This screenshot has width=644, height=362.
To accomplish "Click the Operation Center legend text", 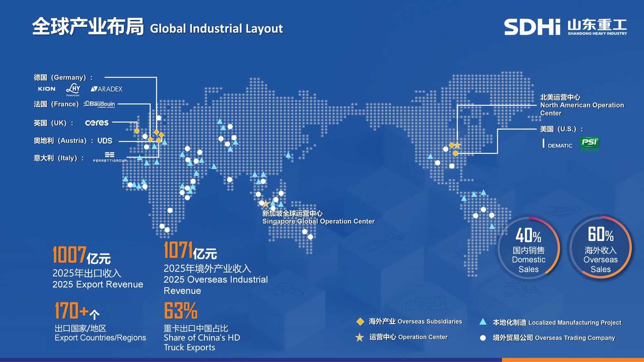I will coord(408,337).
